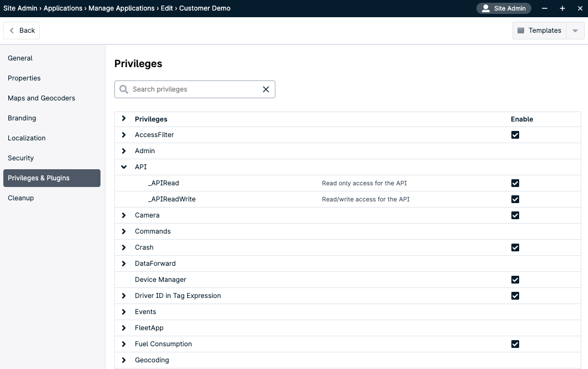Click the Templates button
The height and width of the screenshot is (369, 588).
point(539,31)
